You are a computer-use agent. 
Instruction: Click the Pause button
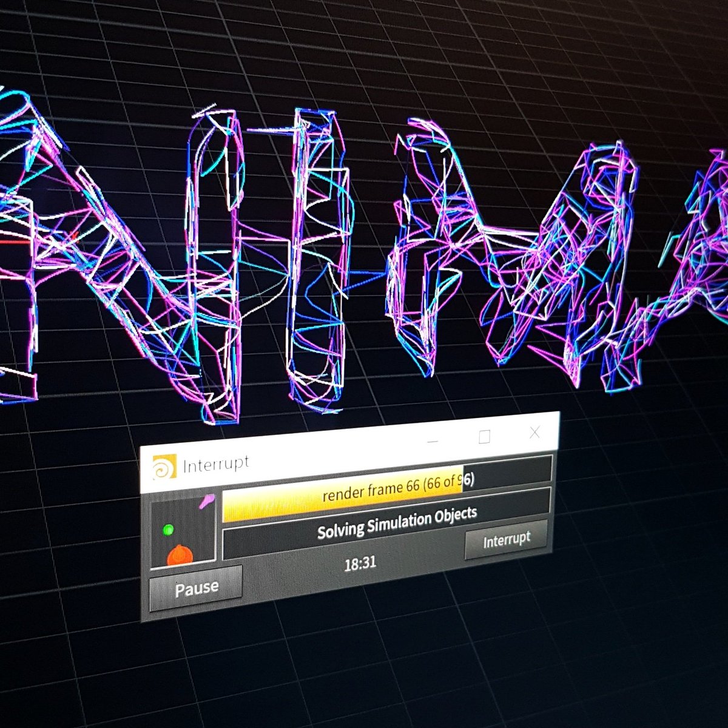point(195,588)
